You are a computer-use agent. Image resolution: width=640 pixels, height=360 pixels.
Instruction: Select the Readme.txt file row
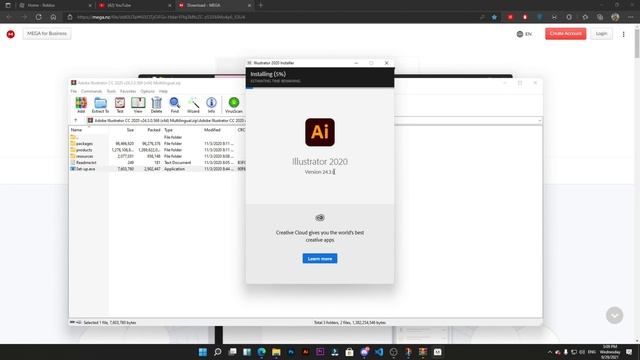coord(158,162)
